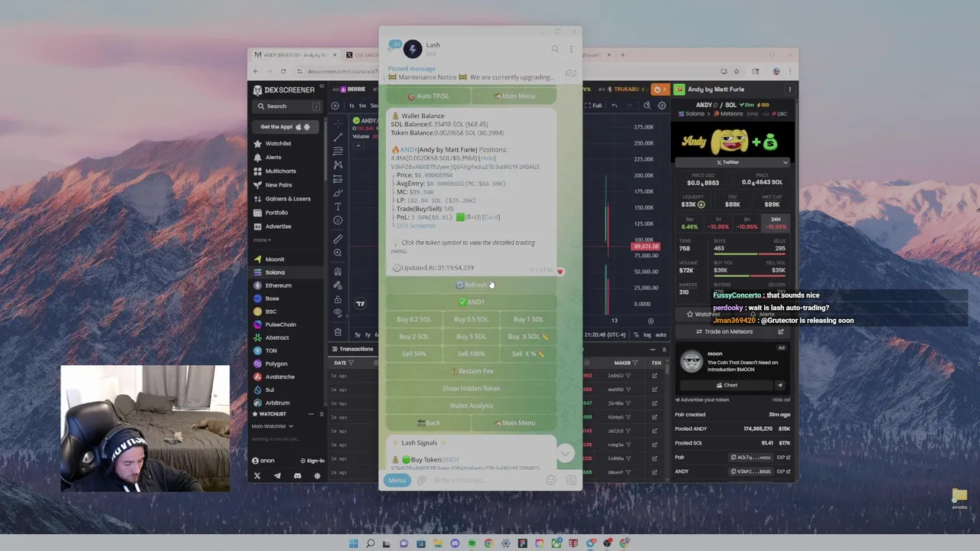Open chart settings gear icon
980x551 pixels.
pos(662,106)
